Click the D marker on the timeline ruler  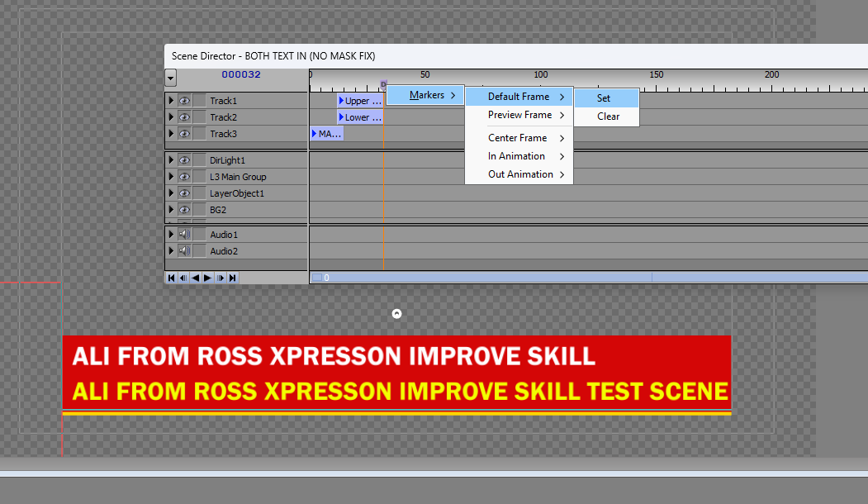[x=383, y=85]
